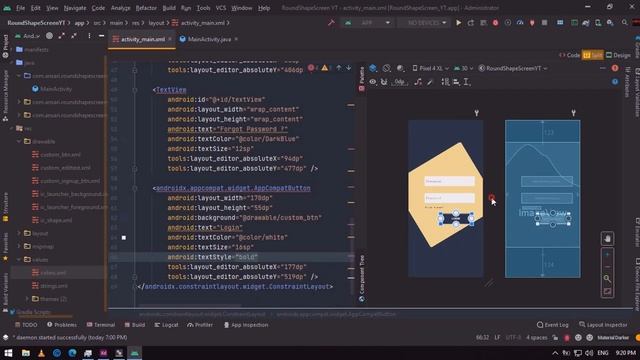This screenshot has height=360, width=640.
Task: Click the Run app play button
Action: (458, 23)
